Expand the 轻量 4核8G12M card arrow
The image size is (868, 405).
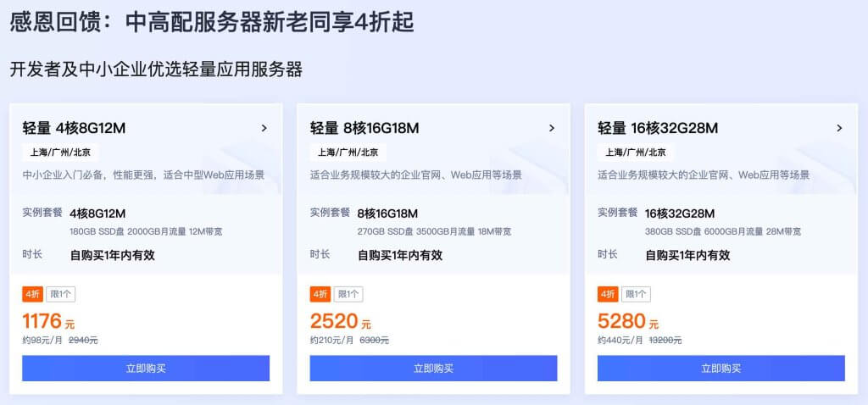(x=264, y=128)
